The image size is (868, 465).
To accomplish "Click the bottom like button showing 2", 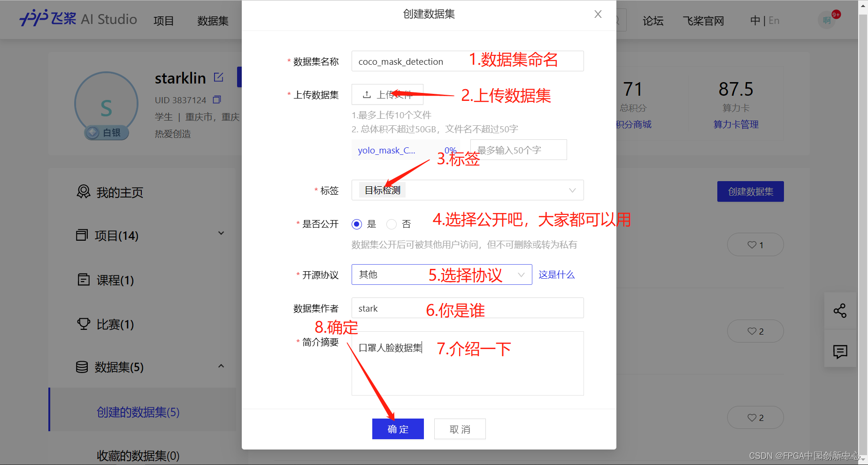I will 755,418.
